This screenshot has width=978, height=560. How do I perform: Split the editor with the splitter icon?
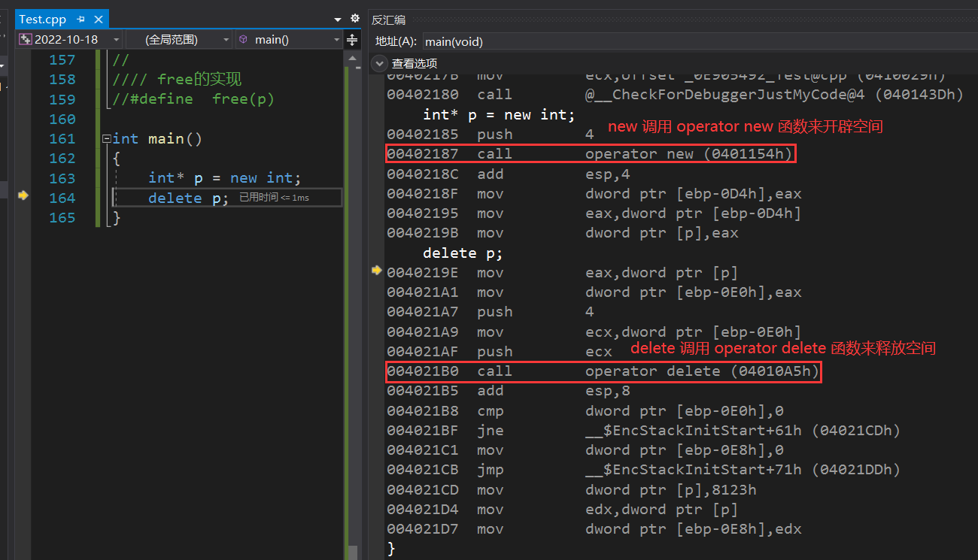click(x=352, y=40)
